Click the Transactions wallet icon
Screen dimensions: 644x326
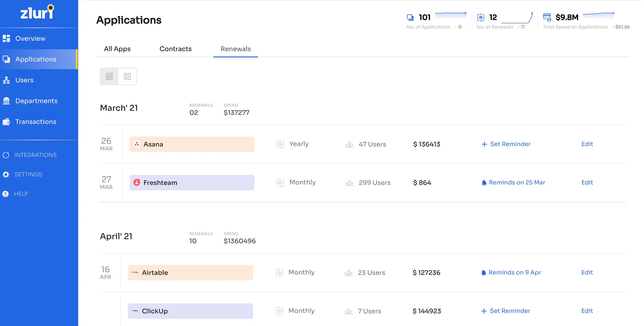point(6,122)
